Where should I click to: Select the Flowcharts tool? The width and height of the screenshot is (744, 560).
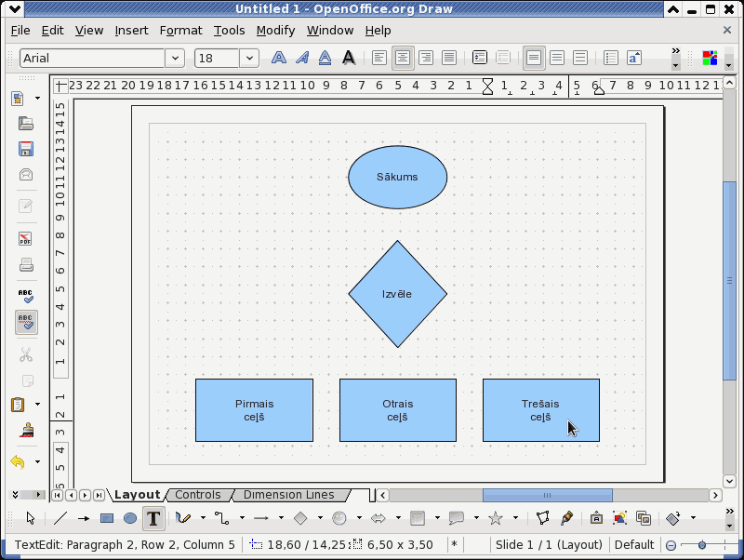pyautogui.click(x=418, y=518)
